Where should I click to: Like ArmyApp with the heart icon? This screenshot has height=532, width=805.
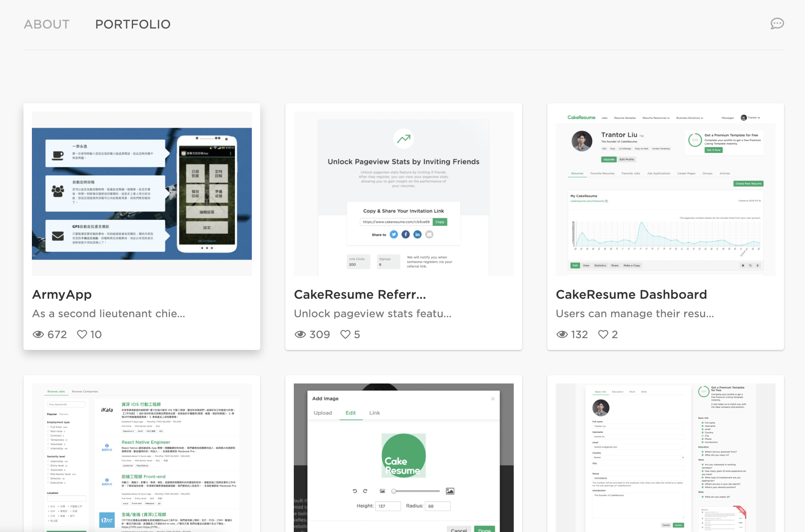82,334
